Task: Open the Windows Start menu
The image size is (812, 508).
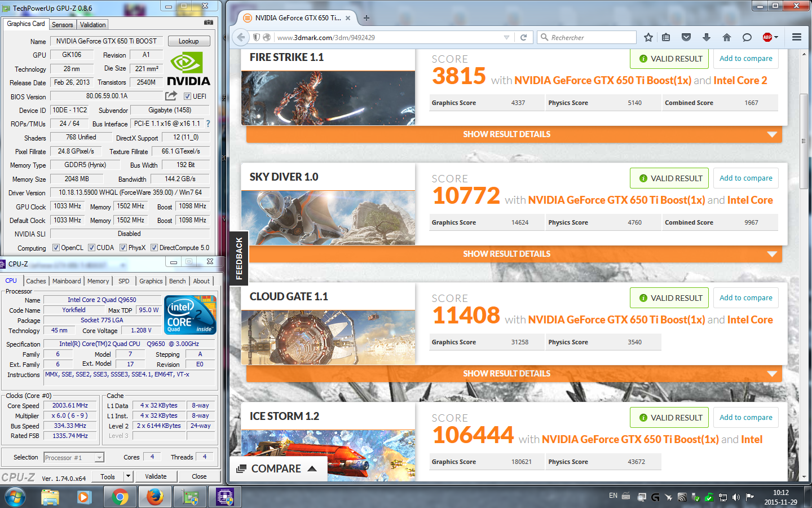Action: point(15,497)
